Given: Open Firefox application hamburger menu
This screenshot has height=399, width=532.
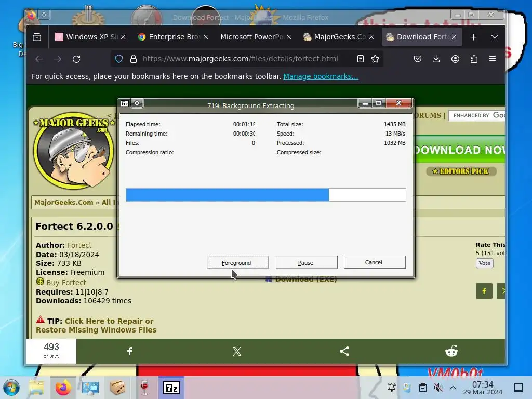Looking at the screenshot, I should (x=493, y=59).
